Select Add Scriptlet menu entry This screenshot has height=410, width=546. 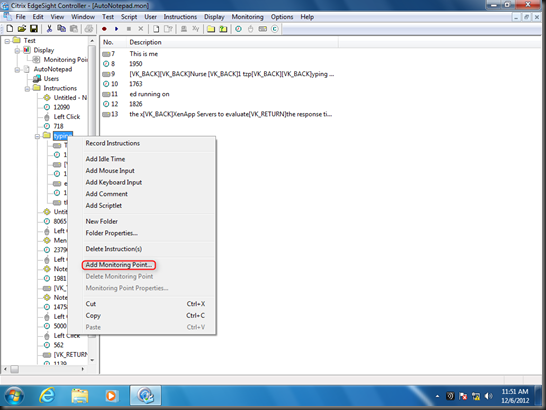pos(104,206)
